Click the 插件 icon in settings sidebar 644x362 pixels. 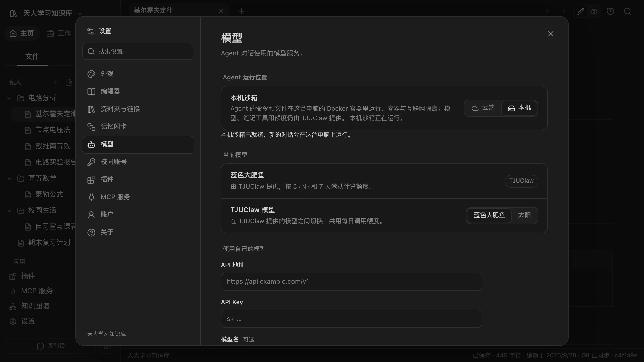(91, 180)
